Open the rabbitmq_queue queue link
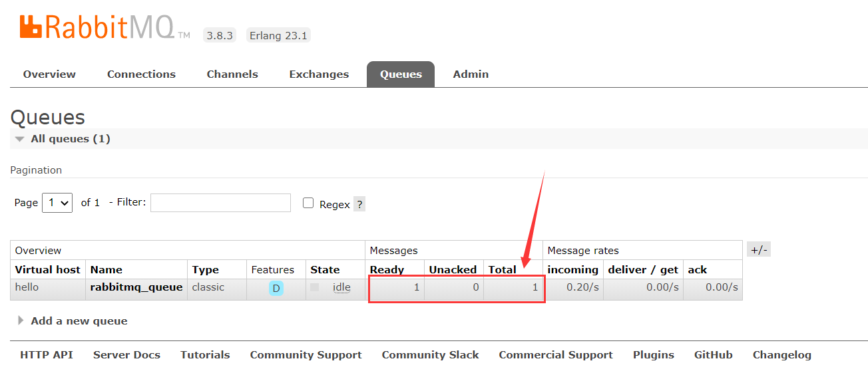The height and width of the screenshot is (389, 868). (136, 287)
